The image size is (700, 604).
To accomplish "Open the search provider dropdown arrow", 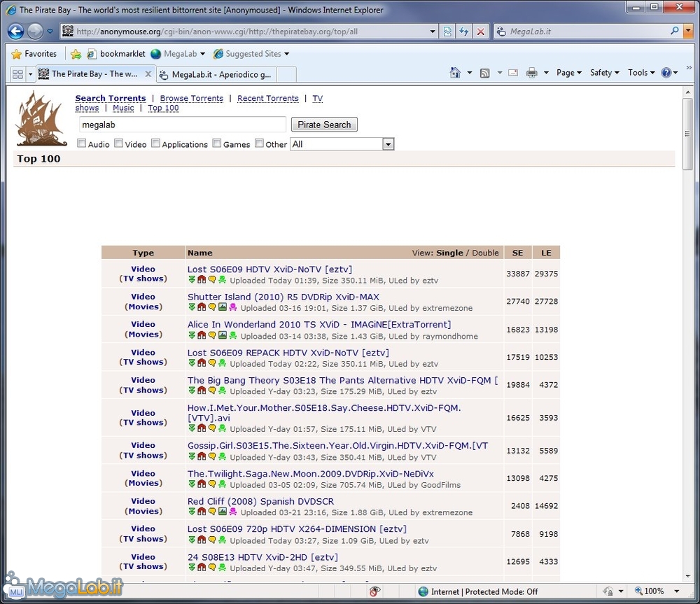I will click(688, 31).
